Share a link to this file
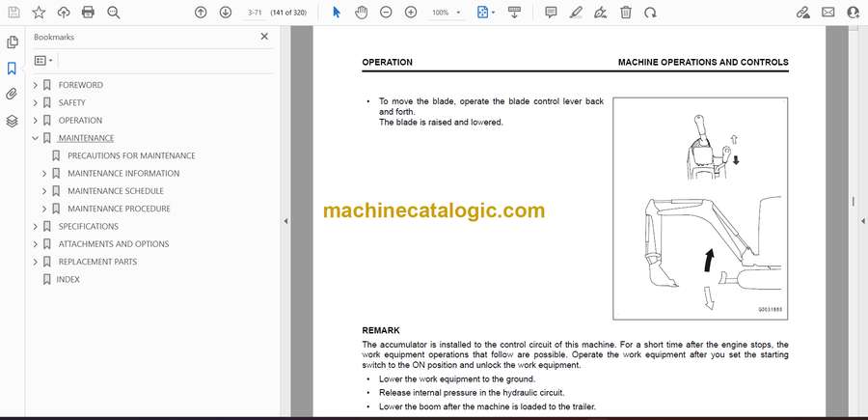Viewport: 868px width, 420px height. click(x=802, y=13)
